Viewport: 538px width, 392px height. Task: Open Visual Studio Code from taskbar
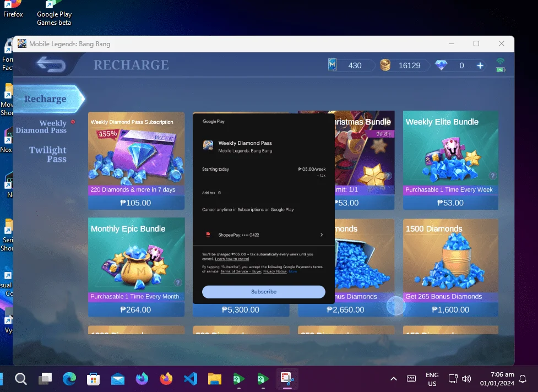191,379
